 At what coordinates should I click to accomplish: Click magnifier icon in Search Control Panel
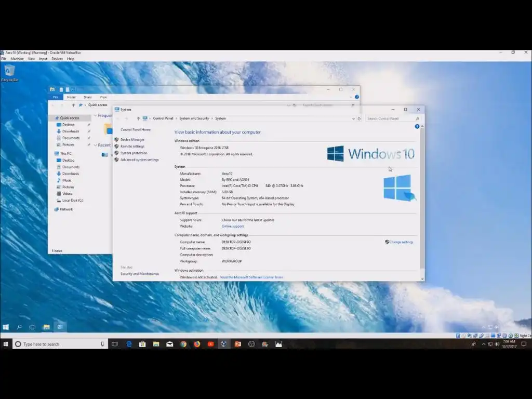coord(417,119)
